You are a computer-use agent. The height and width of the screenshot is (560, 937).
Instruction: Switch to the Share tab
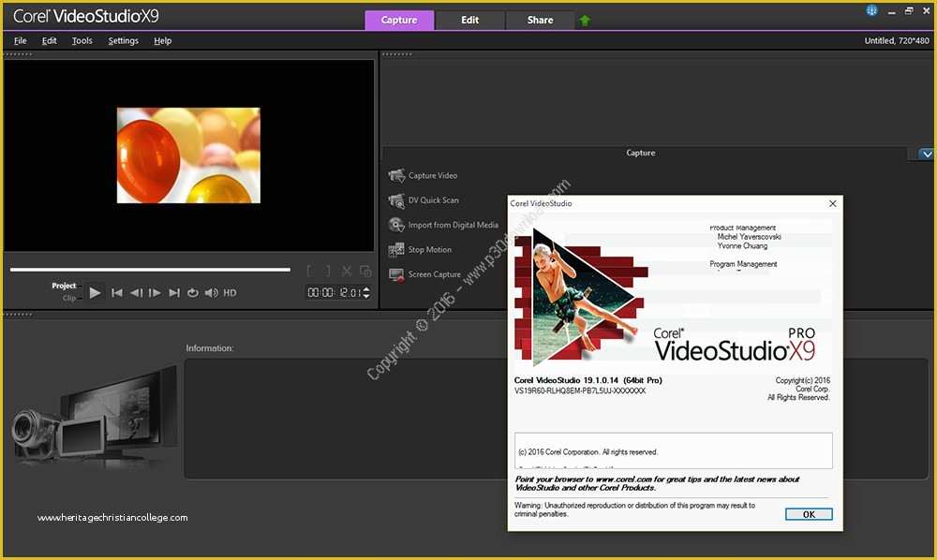click(540, 20)
